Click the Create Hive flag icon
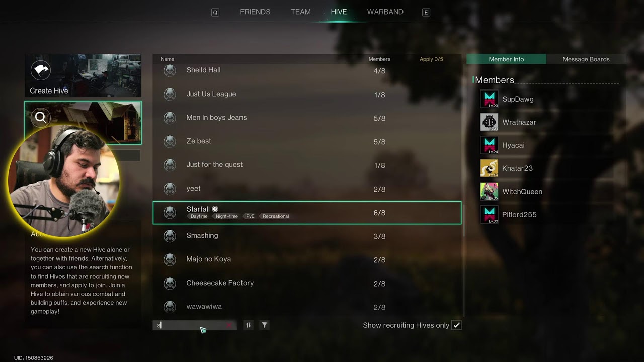The width and height of the screenshot is (644, 362). click(41, 70)
